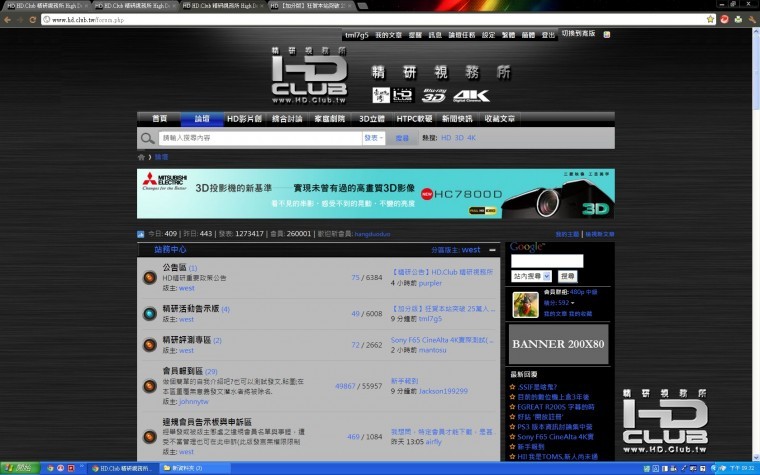Open the HD.Club taskbar window button
Image resolution: width=760 pixels, height=475 pixels.
(x=123, y=468)
